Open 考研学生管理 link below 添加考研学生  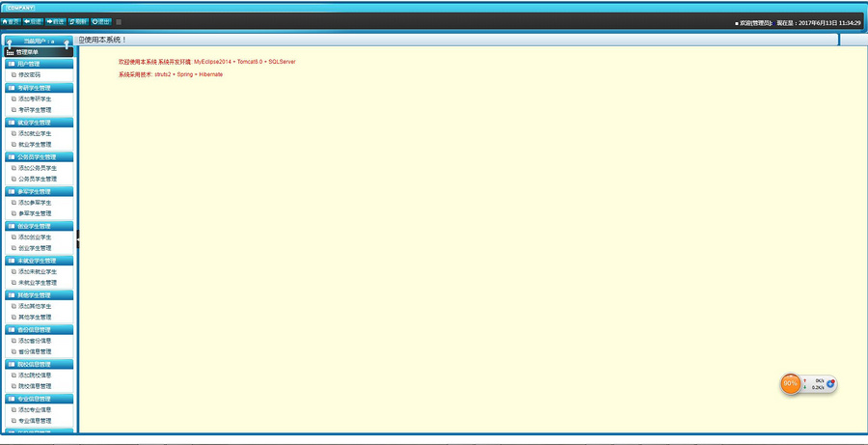coord(35,110)
